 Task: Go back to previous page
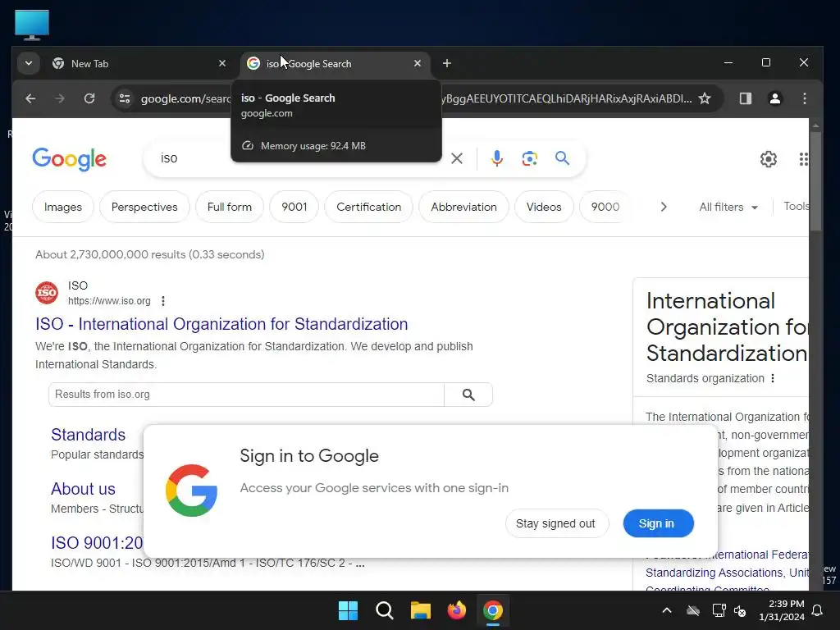click(30, 98)
